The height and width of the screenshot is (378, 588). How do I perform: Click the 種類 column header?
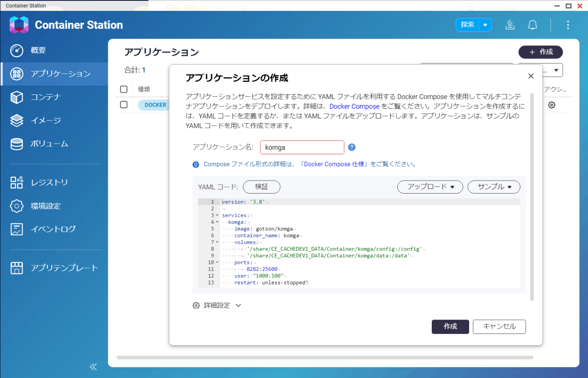[144, 89]
